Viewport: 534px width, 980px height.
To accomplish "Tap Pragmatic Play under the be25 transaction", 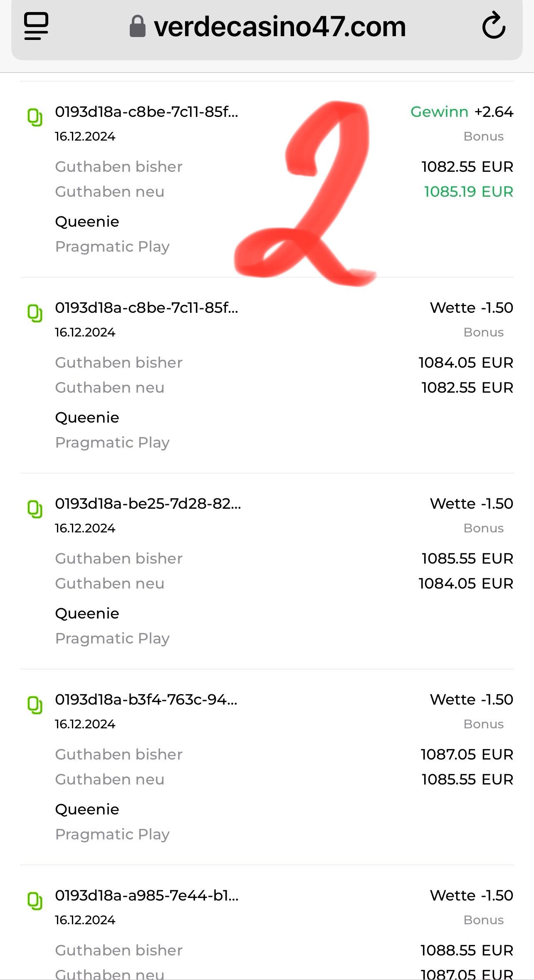I will coord(112,638).
